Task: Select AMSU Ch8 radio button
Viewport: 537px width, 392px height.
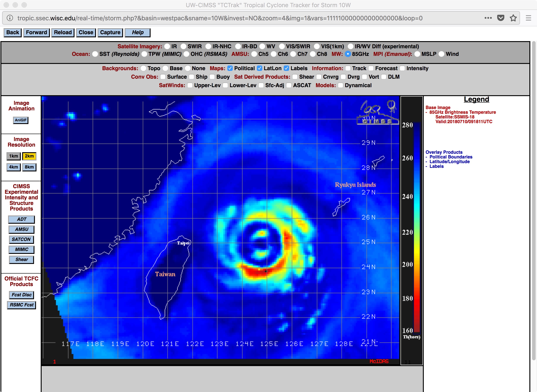Action: click(313, 54)
